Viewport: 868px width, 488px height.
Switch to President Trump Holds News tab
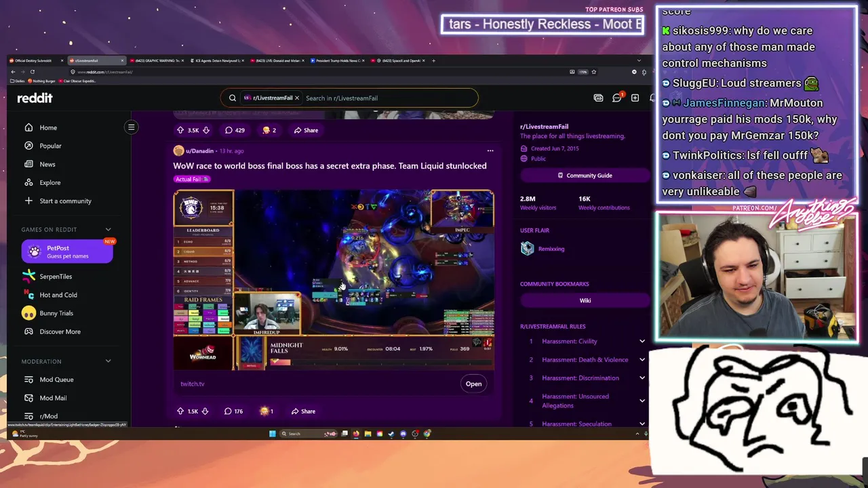coord(337,60)
